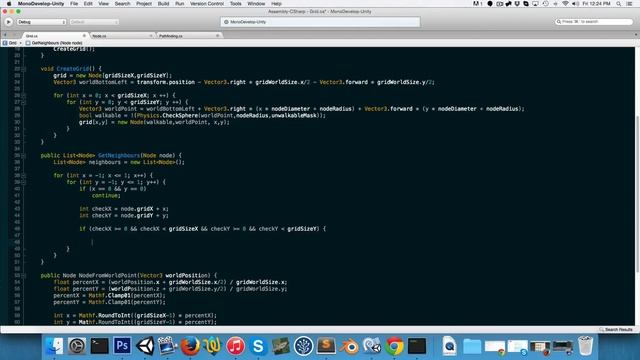
Task: Click the clock showing Fri 12:24 PM
Action: 596,4
